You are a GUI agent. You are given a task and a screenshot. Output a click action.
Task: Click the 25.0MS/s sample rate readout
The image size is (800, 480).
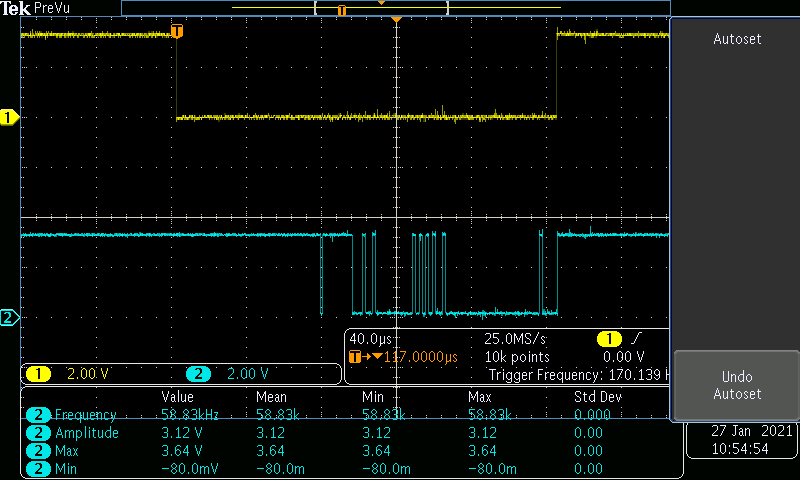click(x=515, y=339)
